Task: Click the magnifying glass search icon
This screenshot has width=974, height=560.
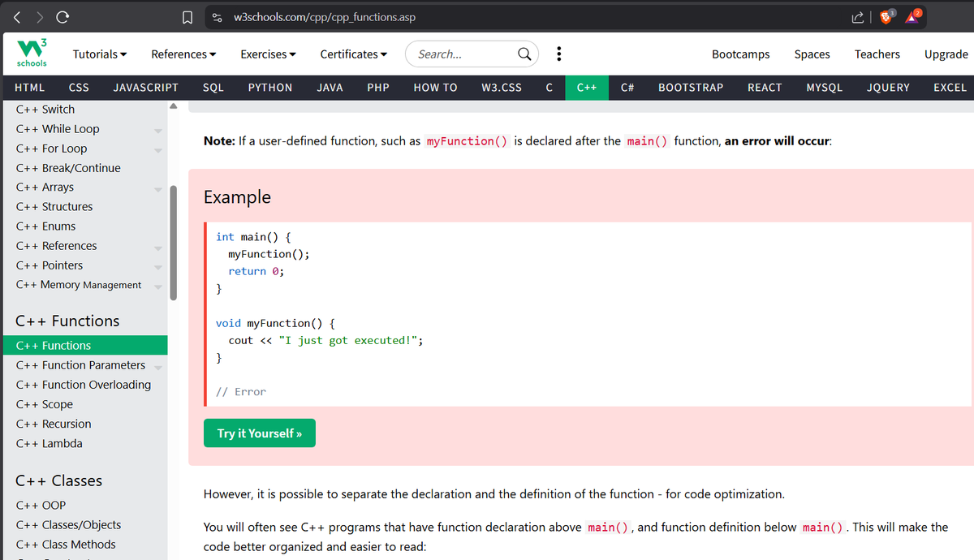Action: (525, 54)
